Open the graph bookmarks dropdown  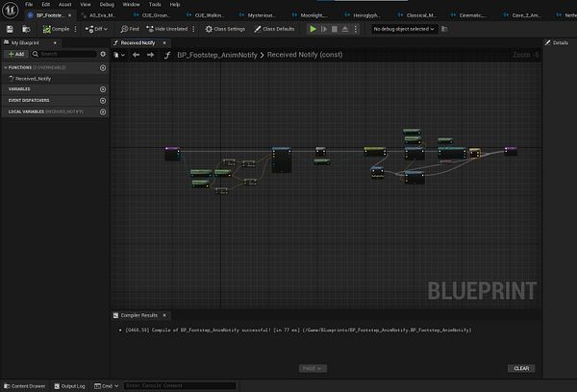point(119,55)
